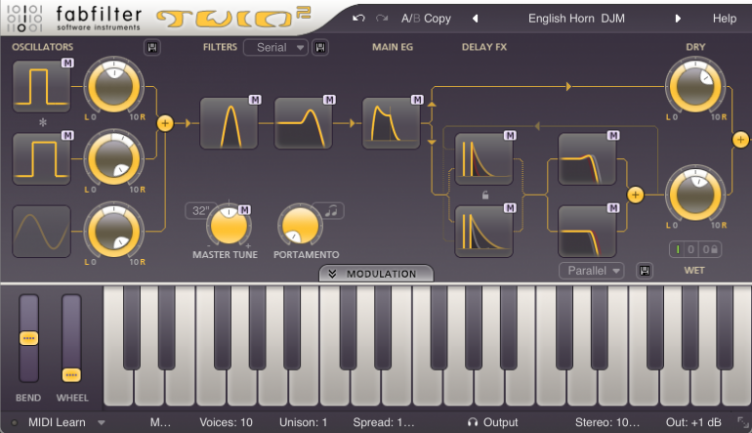752x433 pixels.
Task: Toggle M badge on oscillator 1
Action: tap(67, 63)
